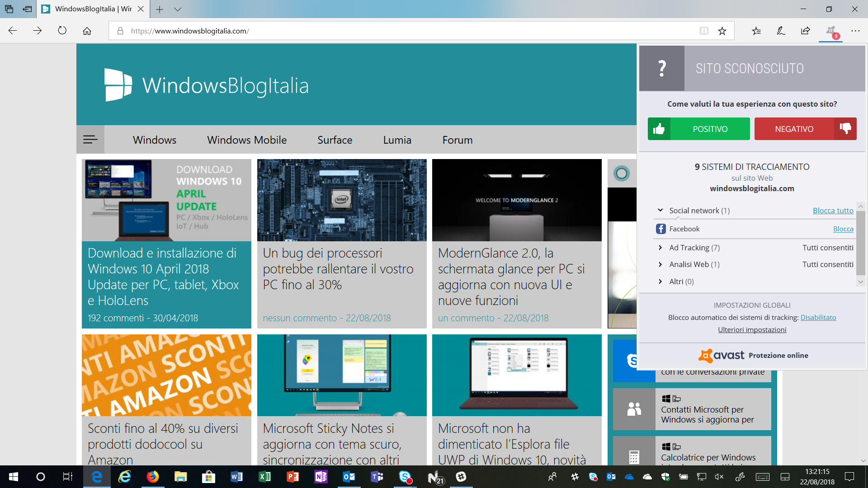
Task: Click the Windows Start button
Action: [14, 477]
